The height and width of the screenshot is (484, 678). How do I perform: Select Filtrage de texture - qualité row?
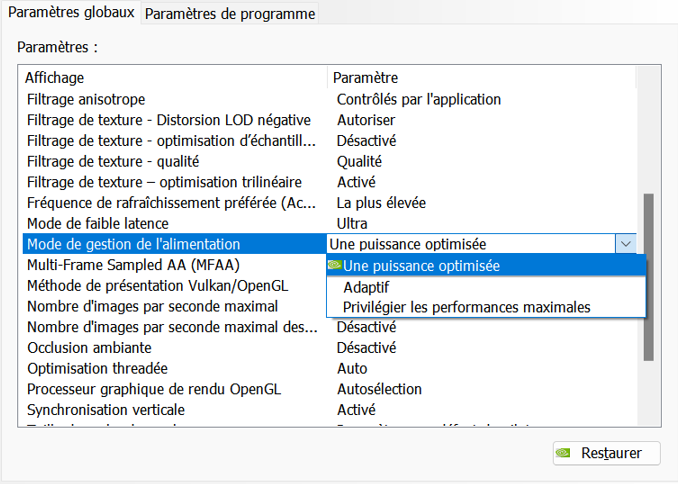point(113,161)
